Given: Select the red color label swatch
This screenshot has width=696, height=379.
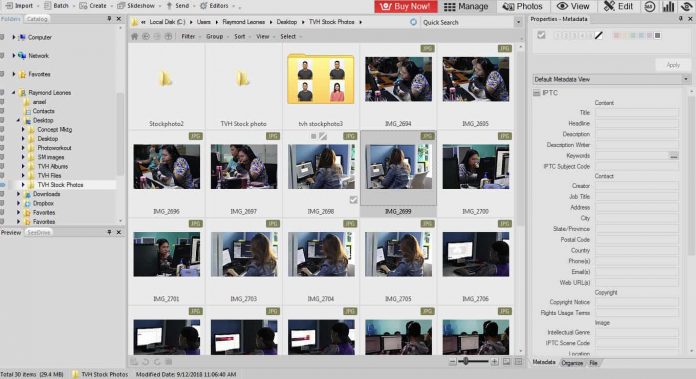Looking at the screenshot, I should click(x=616, y=36).
